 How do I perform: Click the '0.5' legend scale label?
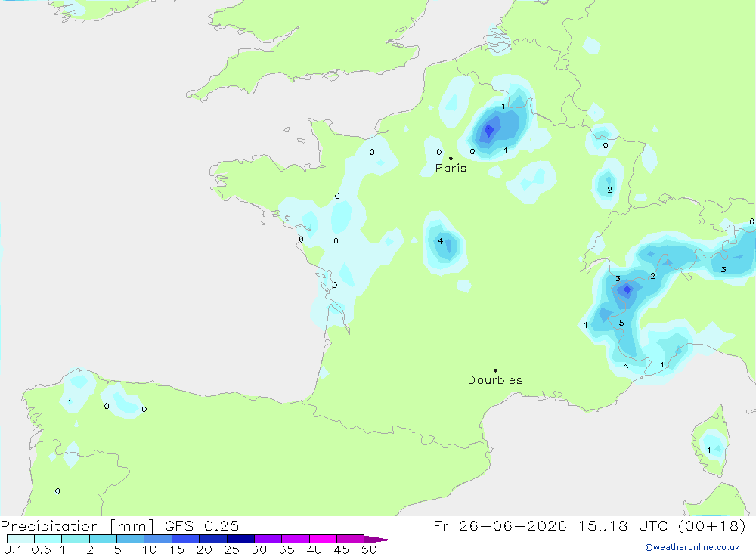41,549
